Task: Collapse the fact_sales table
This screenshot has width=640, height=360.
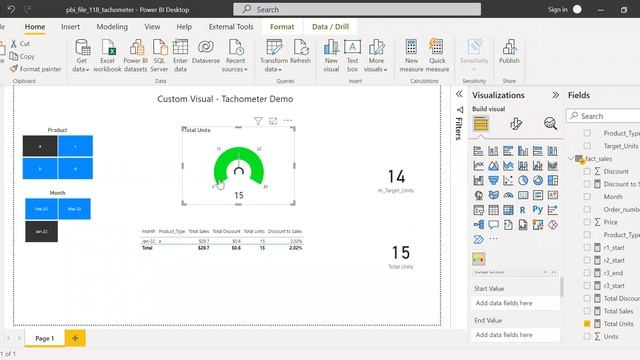Action: (571, 158)
